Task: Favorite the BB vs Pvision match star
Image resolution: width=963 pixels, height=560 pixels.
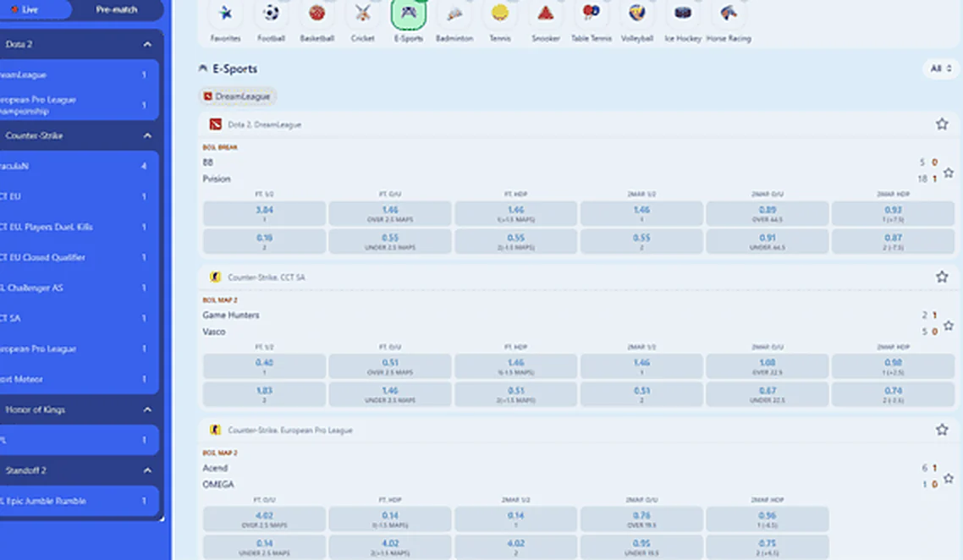Action: point(949,173)
